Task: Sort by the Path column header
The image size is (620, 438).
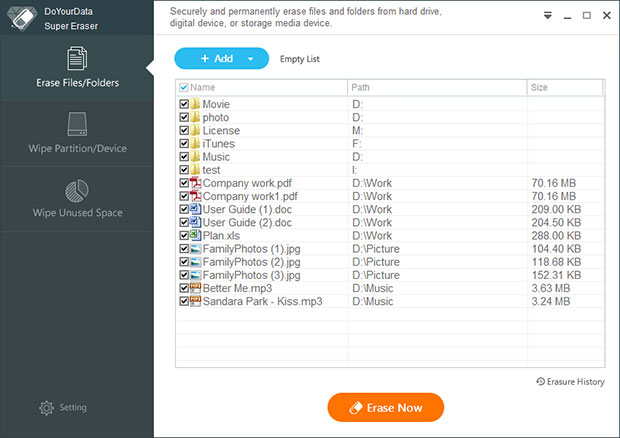Action: click(x=437, y=87)
